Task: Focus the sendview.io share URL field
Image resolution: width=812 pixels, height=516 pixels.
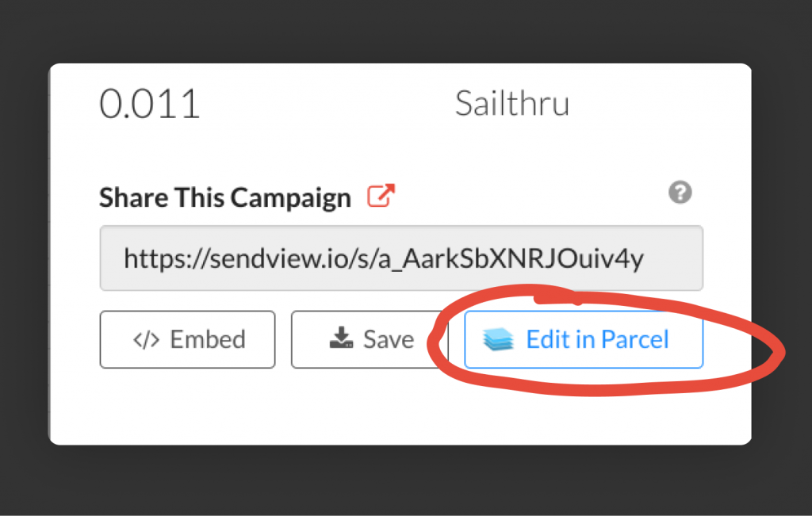Action: pyautogui.click(x=400, y=258)
